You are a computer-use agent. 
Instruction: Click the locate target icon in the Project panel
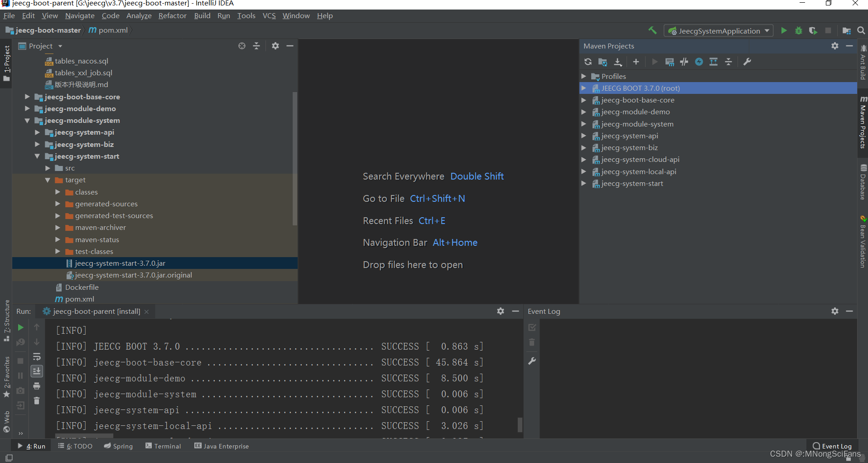pyautogui.click(x=242, y=46)
